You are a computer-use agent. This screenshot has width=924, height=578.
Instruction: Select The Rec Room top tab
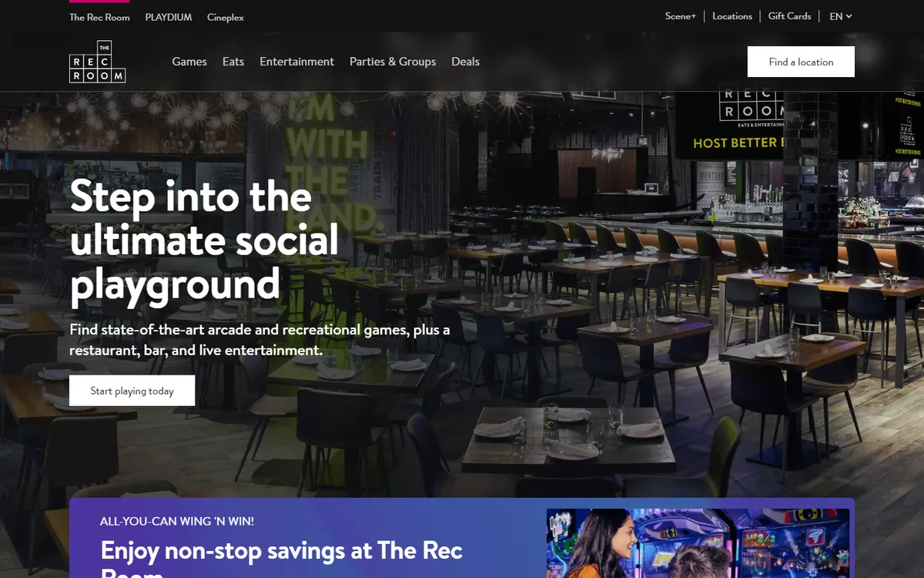(x=99, y=17)
